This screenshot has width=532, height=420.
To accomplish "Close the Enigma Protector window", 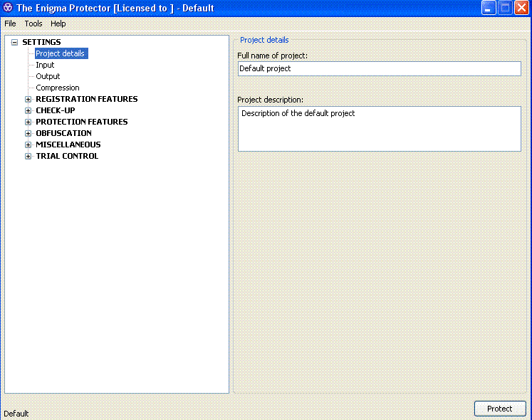I will [522, 7].
